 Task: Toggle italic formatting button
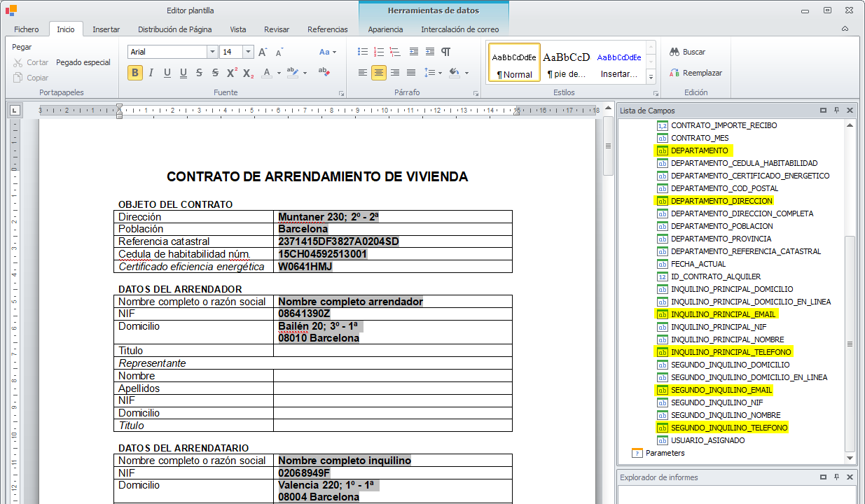click(x=151, y=73)
